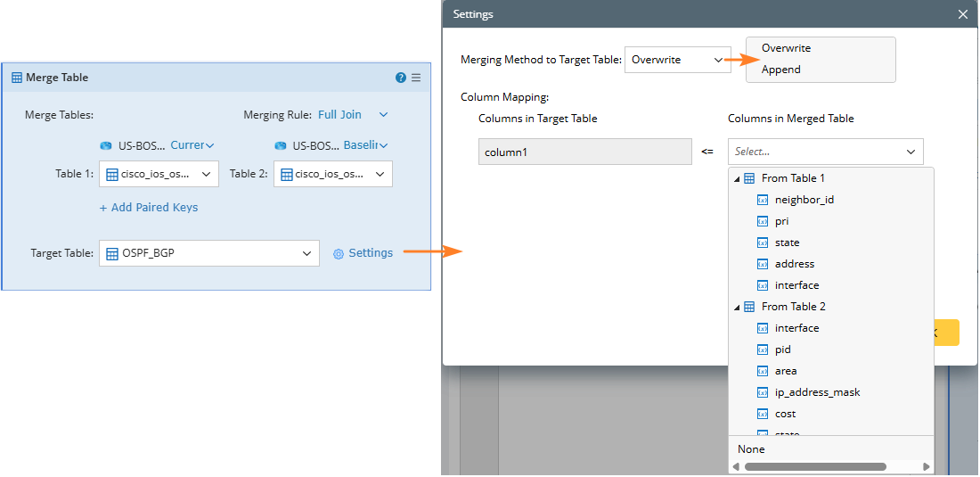This screenshot has height=477, width=980.
Task: Open the Target Table OSPF_BGP dropdown
Action: [306, 253]
